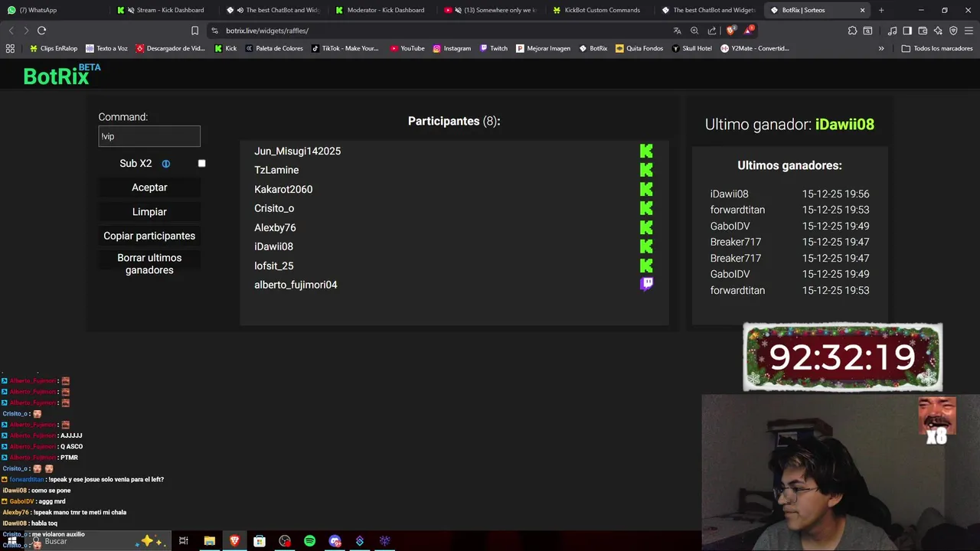Open the Texto a Voz bookmark
The height and width of the screenshot is (551, 980).
coord(106,48)
